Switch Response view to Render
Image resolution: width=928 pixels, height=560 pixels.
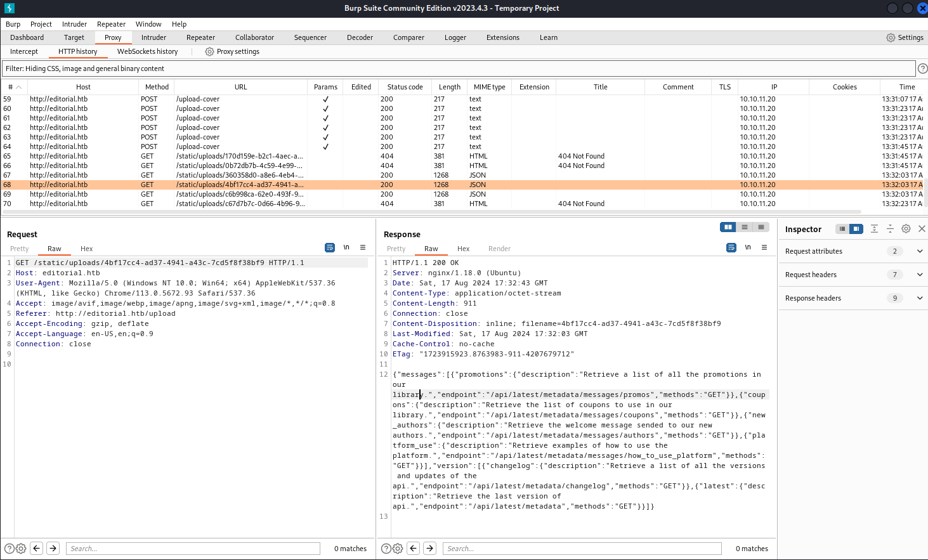click(499, 249)
